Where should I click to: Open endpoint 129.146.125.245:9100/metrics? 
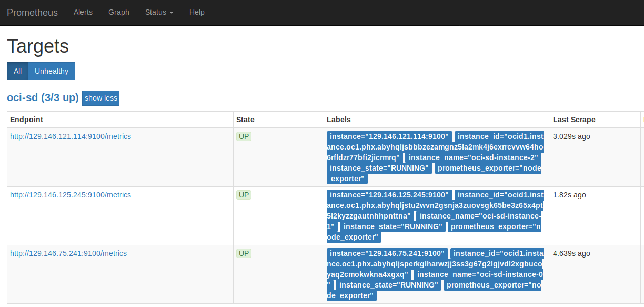[71, 195]
